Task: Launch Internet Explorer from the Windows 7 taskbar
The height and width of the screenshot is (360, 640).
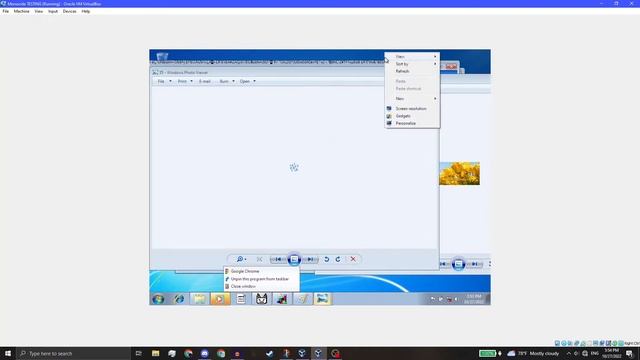Action: click(179, 299)
